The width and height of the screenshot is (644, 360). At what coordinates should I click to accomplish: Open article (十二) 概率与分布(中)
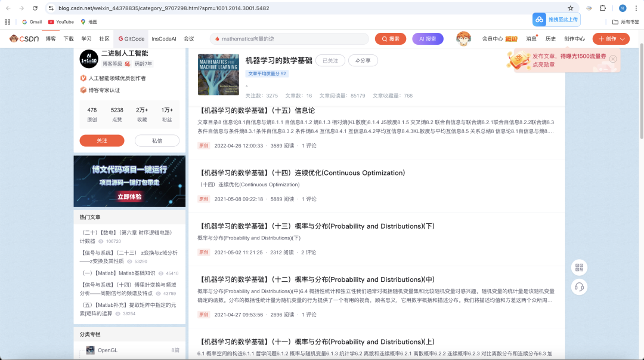(x=317, y=280)
